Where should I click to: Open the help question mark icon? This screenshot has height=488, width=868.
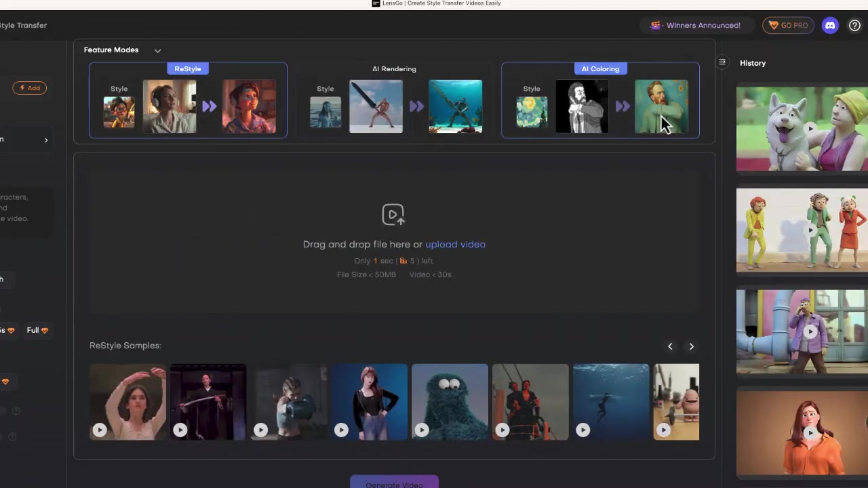click(x=854, y=25)
